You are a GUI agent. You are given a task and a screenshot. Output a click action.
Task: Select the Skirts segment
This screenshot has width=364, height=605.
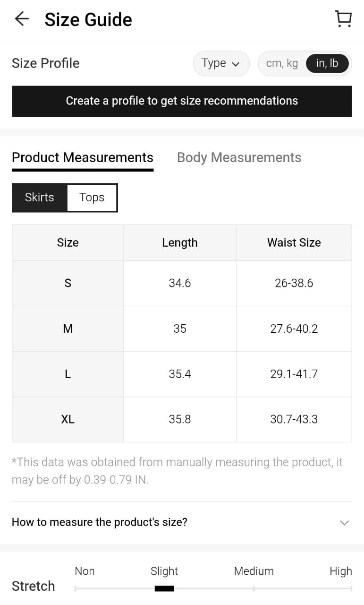click(40, 198)
